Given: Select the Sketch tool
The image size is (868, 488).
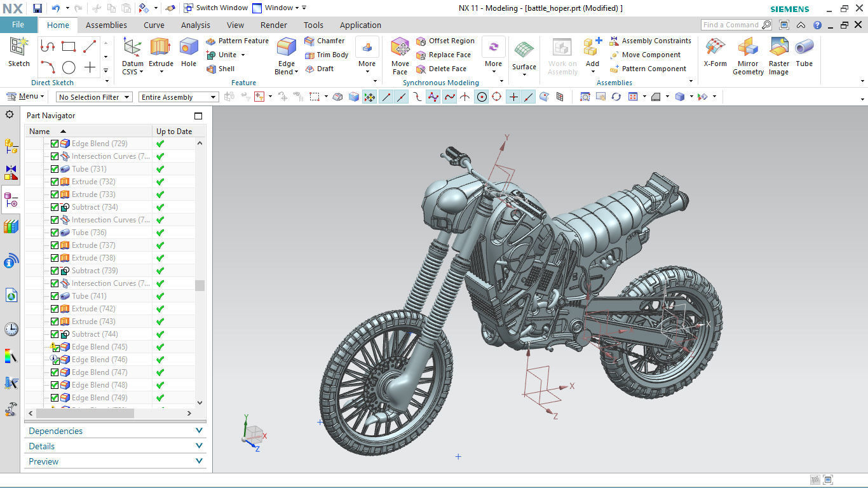Looking at the screenshot, I should coord(19,52).
